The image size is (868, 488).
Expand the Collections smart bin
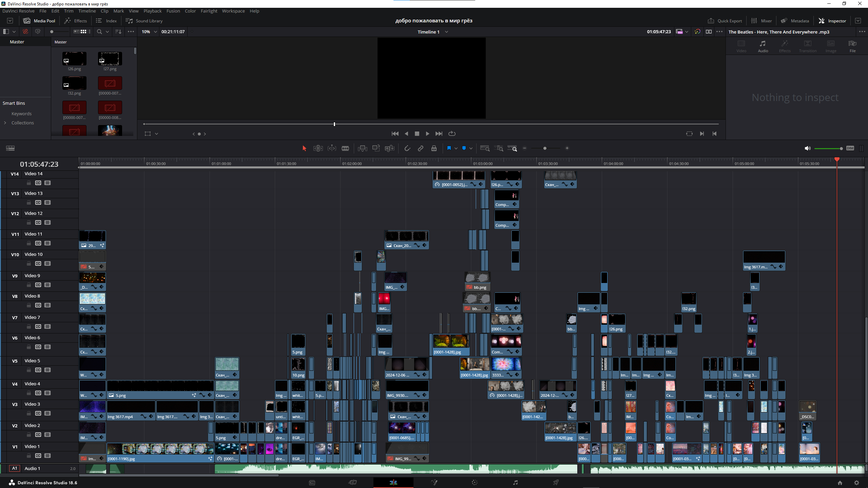click(x=5, y=123)
